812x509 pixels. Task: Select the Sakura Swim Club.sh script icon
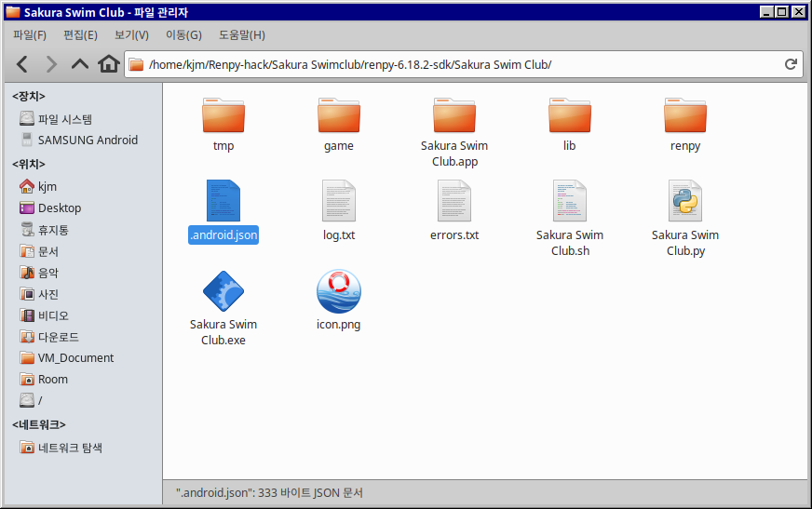(x=570, y=201)
